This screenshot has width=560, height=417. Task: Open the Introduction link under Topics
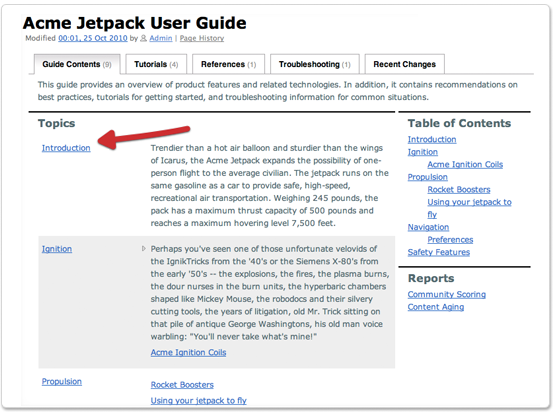point(66,148)
